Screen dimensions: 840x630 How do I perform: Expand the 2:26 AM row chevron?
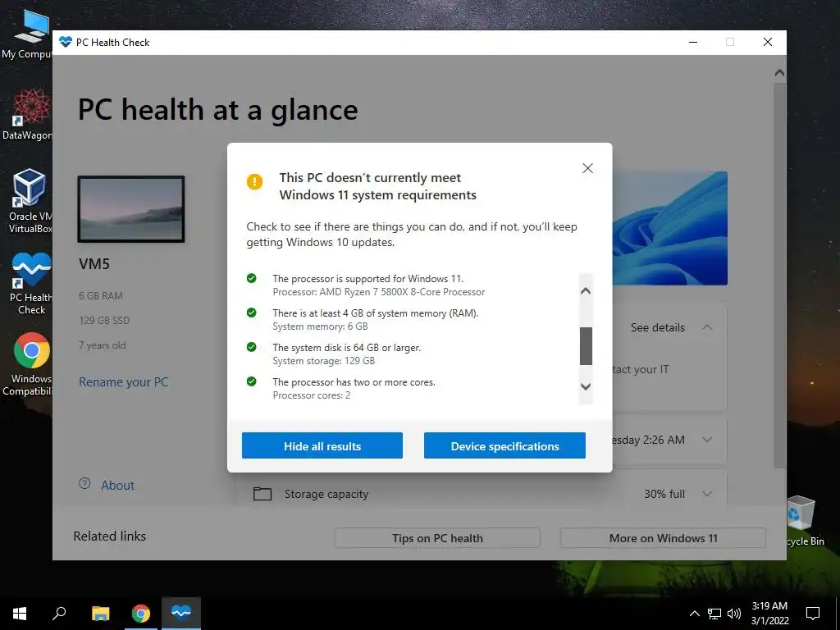point(707,440)
